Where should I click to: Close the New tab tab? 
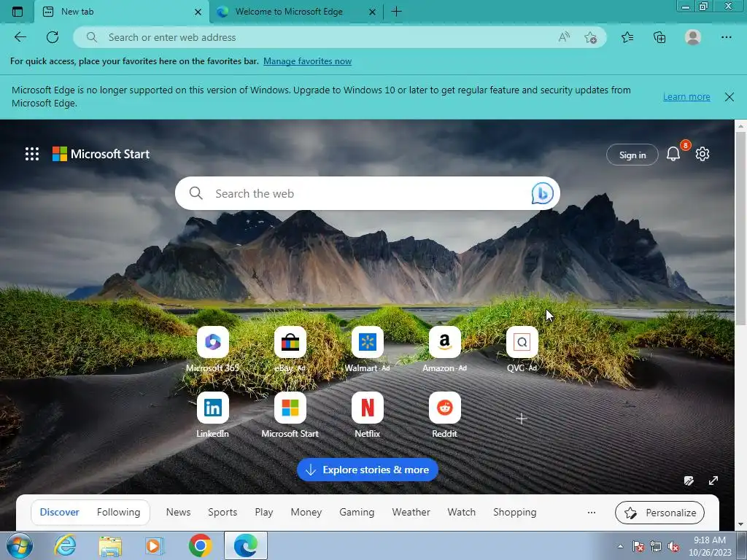[x=198, y=12]
